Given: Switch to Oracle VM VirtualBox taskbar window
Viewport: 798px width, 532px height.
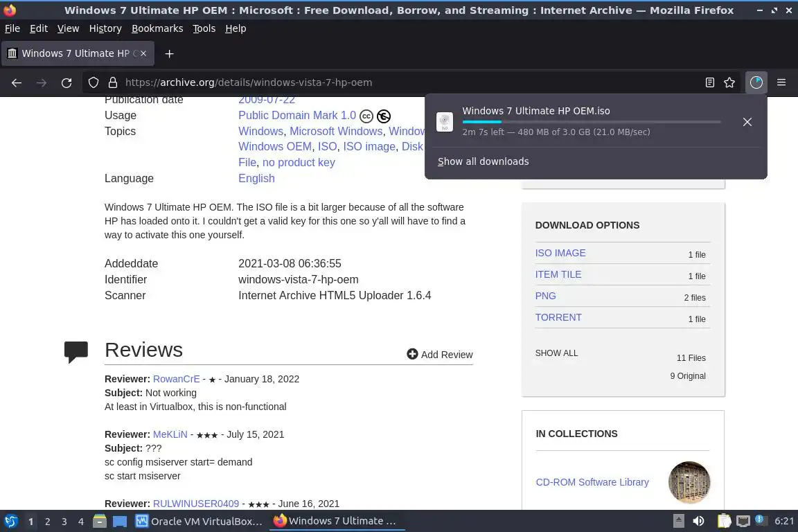Looking at the screenshot, I should click(x=199, y=522).
